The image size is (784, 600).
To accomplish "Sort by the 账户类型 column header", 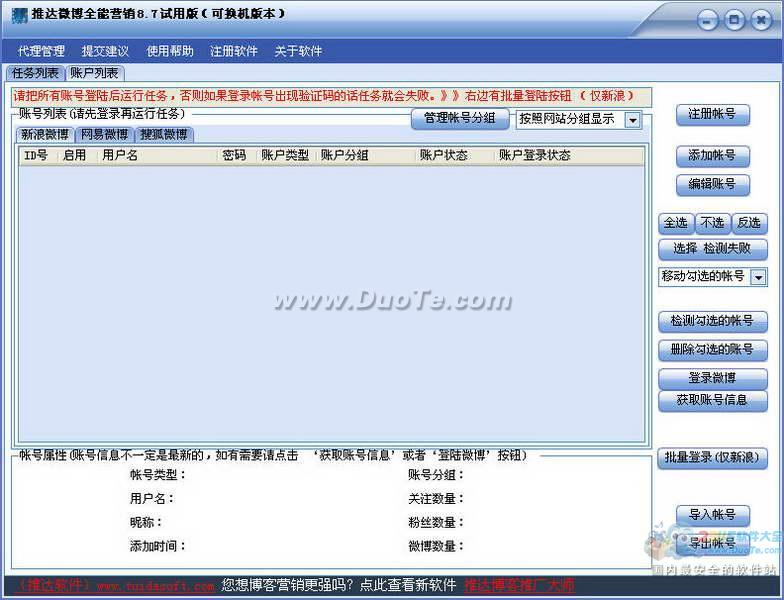I will pos(286,156).
